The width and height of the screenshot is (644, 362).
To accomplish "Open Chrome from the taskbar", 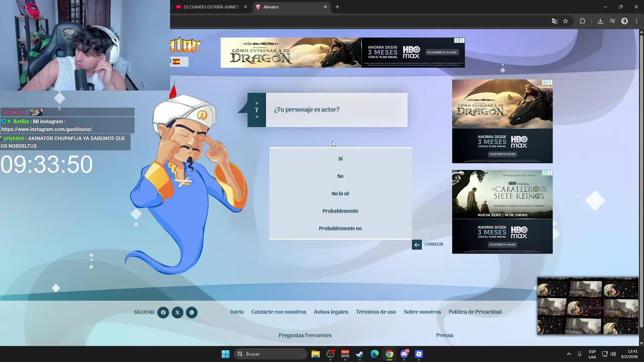I will tap(389, 354).
